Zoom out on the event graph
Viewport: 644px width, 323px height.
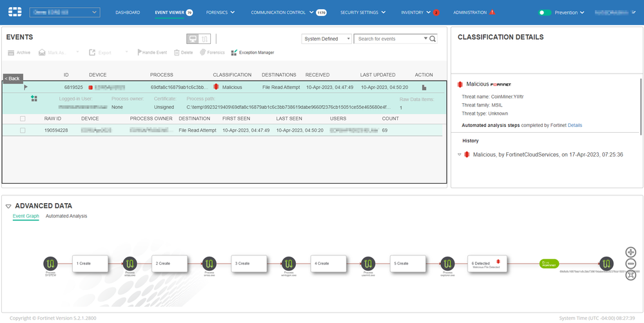point(630,264)
